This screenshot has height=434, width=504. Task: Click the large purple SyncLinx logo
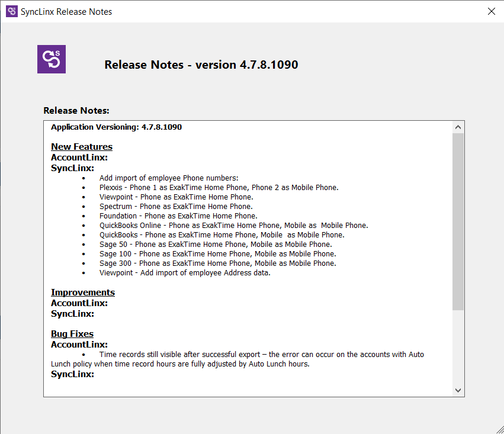tap(52, 59)
